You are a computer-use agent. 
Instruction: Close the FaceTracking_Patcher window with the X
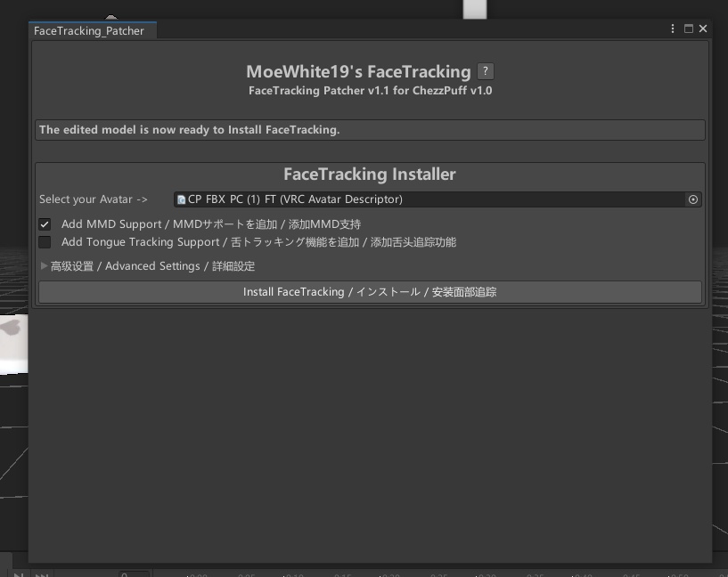pos(703,28)
